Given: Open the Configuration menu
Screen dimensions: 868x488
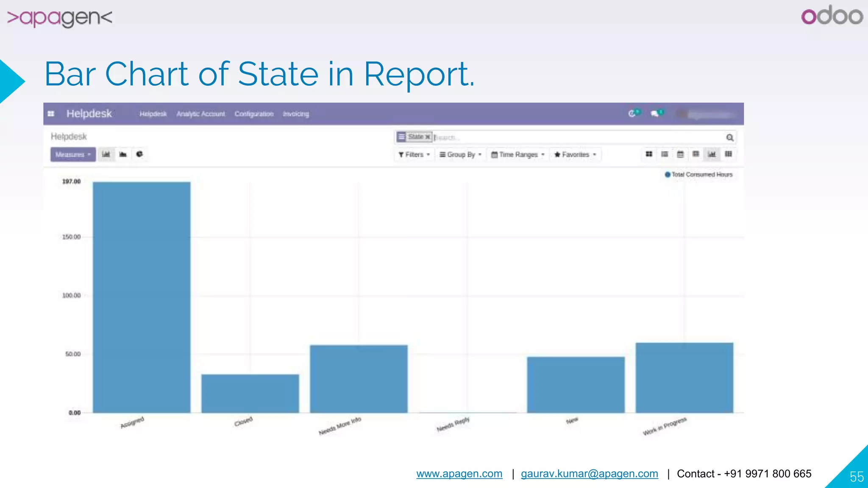Looking at the screenshot, I should coord(254,114).
